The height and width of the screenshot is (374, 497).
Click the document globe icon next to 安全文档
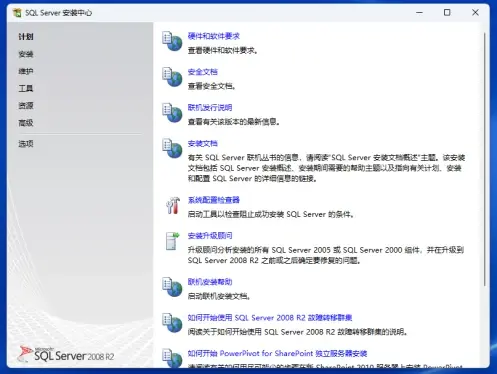tap(172, 77)
